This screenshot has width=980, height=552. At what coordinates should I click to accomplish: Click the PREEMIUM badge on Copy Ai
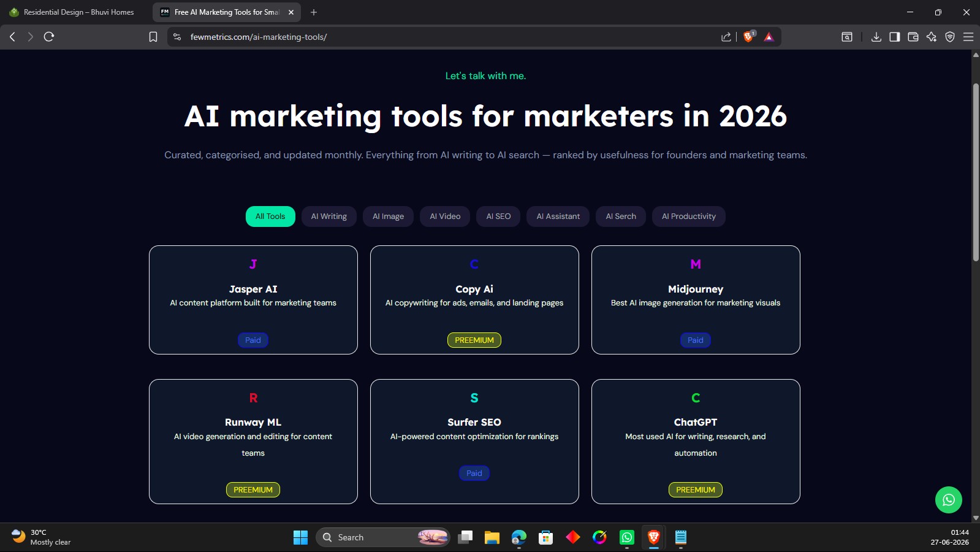pos(474,340)
